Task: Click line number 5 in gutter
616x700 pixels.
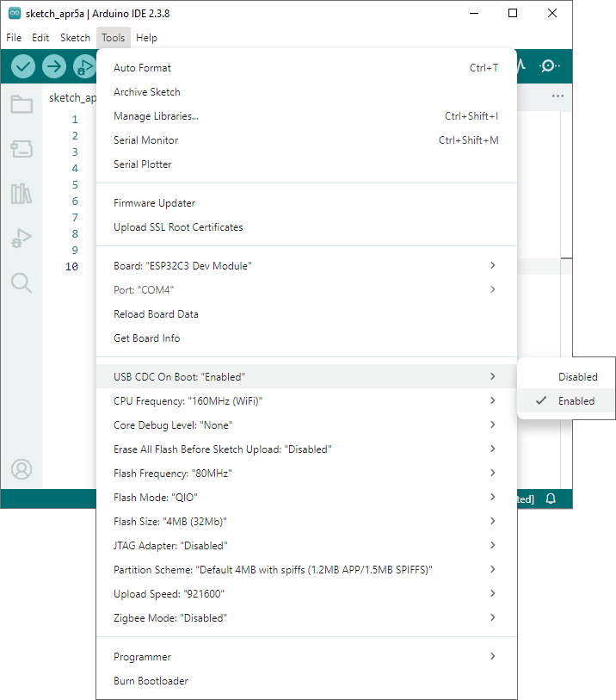Action: coord(75,185)
